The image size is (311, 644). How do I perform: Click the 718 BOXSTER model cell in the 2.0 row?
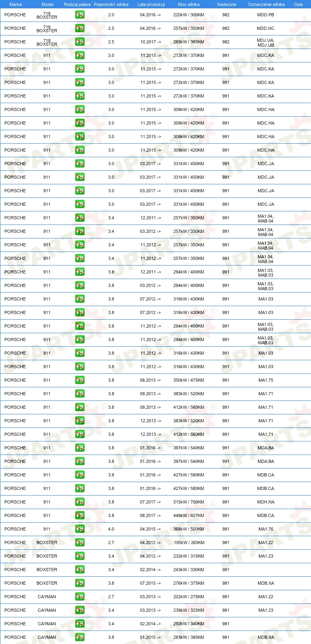click(x=47, y=16)
